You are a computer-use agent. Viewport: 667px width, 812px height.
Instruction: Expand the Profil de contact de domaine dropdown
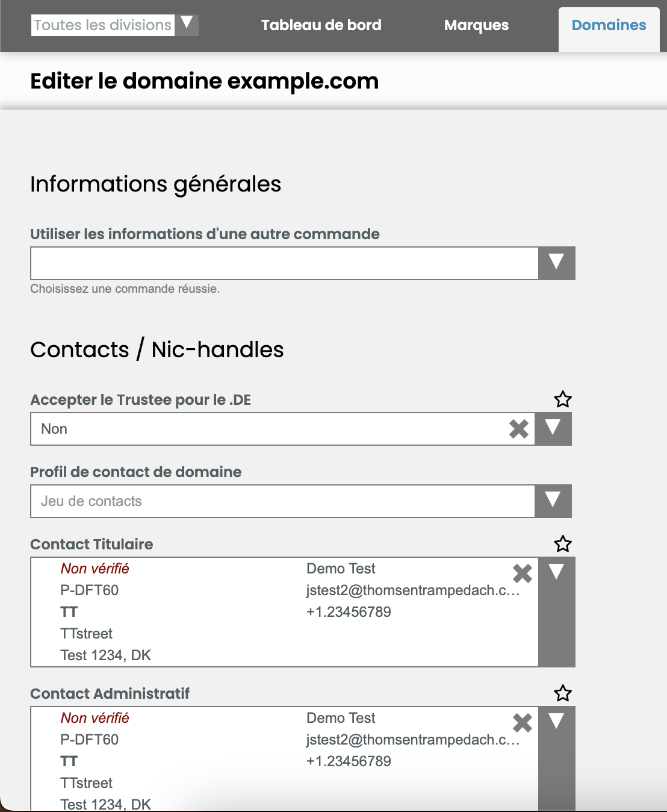[553, 501]
